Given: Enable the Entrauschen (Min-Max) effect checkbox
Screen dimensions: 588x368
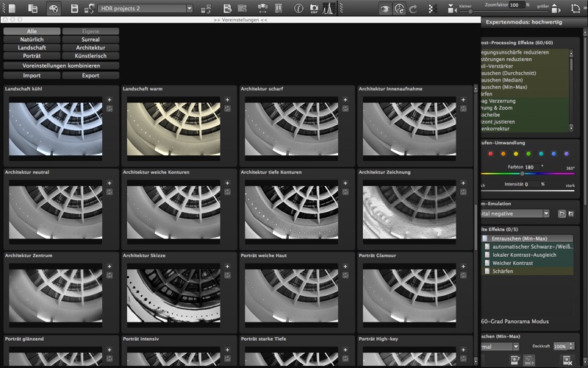Looking at the screenshot, I should (485, 238).
